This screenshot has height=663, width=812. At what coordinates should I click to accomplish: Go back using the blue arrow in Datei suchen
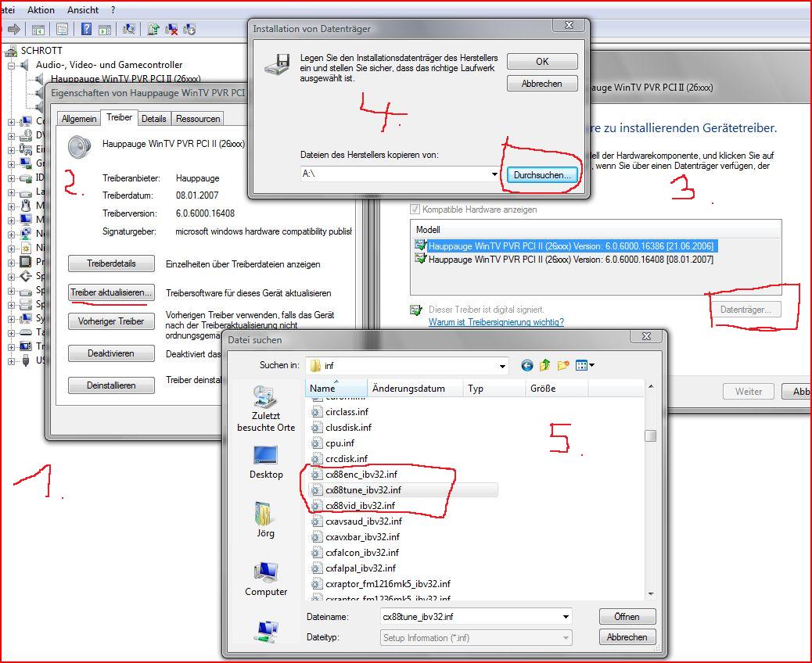click(527, 365)
